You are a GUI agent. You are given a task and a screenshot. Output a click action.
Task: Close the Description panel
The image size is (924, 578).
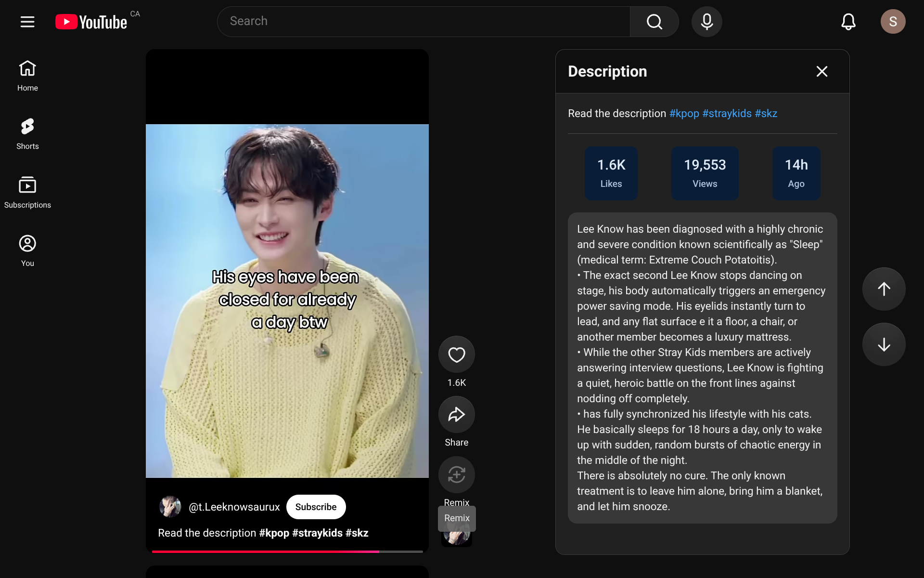(x=822, y=71)
